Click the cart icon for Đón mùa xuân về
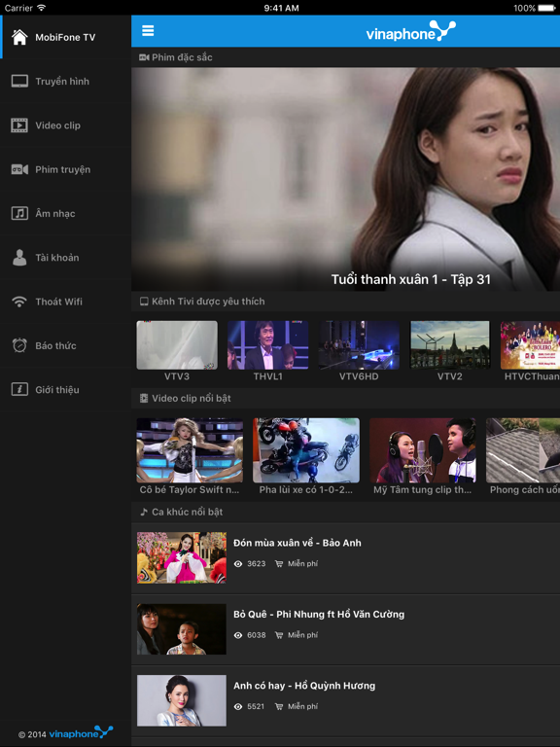This screenshot has width=560, height=747. (x=279, y=564)
